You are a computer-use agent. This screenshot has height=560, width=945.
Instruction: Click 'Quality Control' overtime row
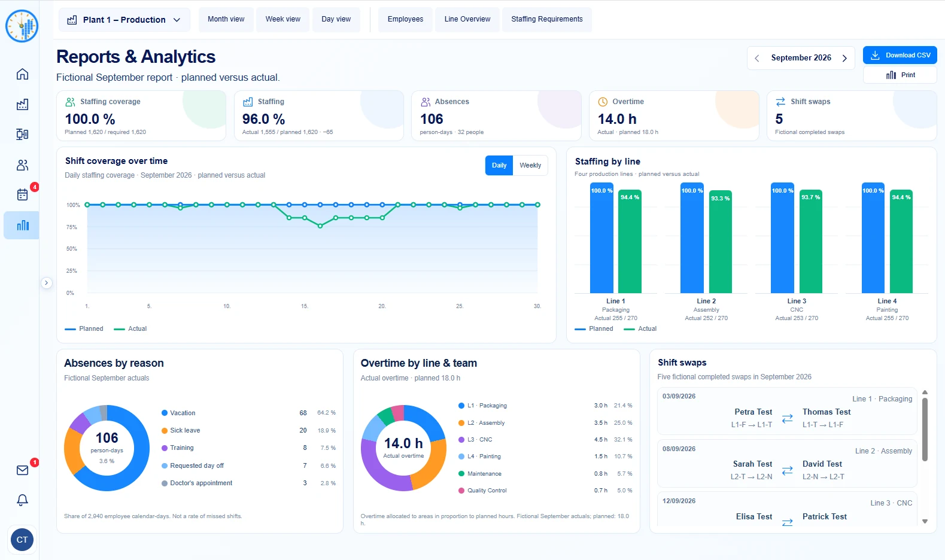pyautogui.click(x=545, y=491)
